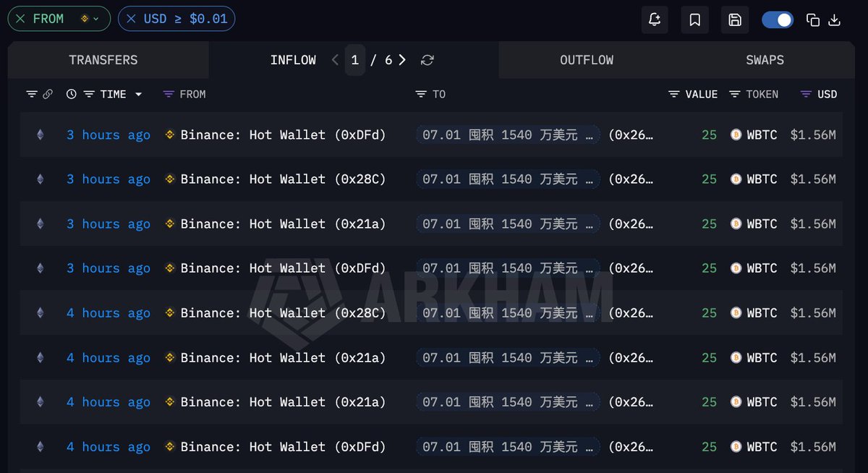Viewport: 868px width, 473px height.
Task: Click the save floppy disk icon
Action: click(x=735, y=20)
